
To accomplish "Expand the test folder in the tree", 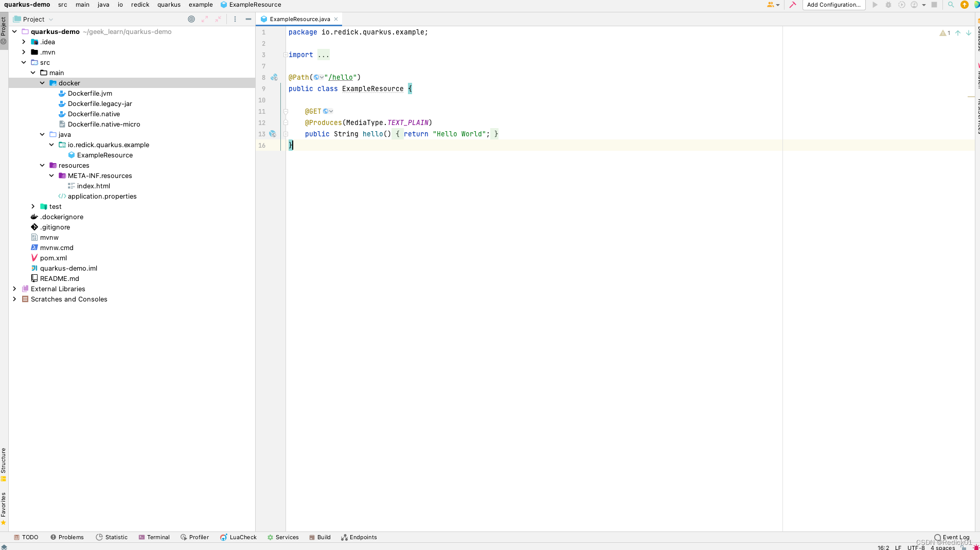I will point(33,206).
